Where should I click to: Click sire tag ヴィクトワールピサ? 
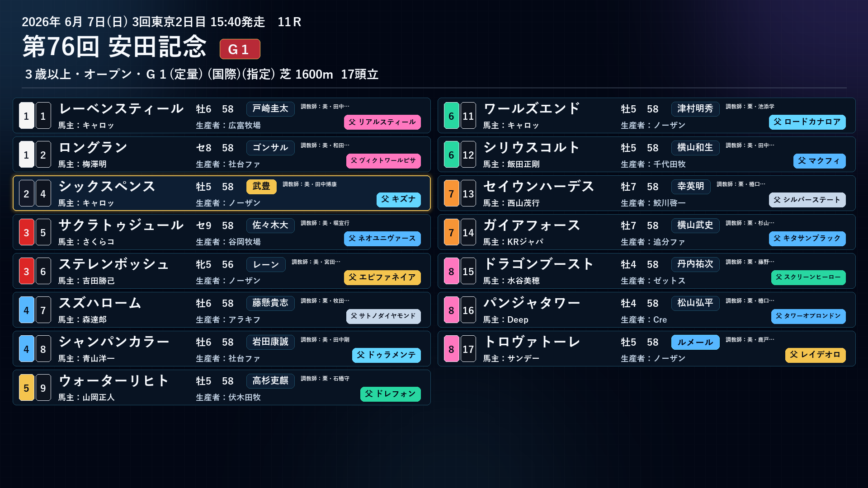coord(383,161)
